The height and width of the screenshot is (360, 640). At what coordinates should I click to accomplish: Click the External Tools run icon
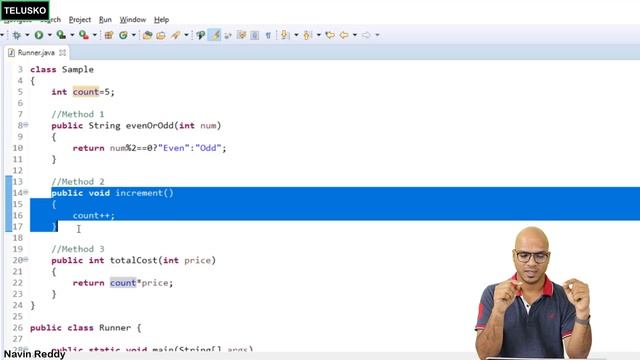click(x=84, y=35)
